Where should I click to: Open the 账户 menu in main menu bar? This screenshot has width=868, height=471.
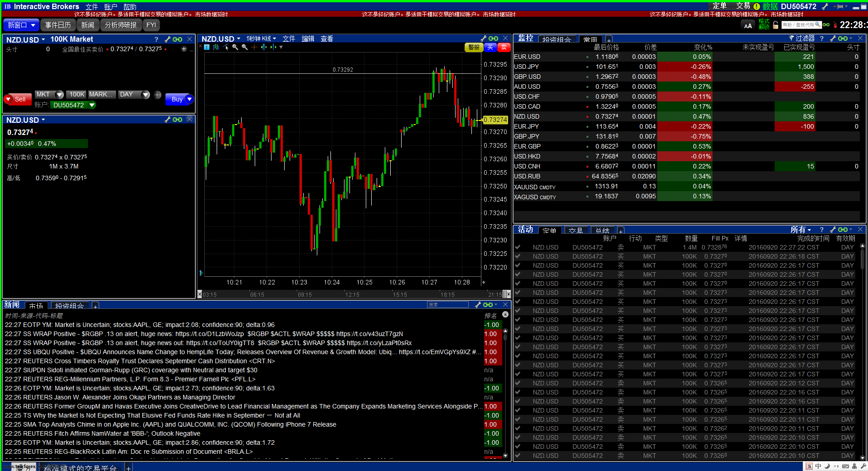[111, 7]
